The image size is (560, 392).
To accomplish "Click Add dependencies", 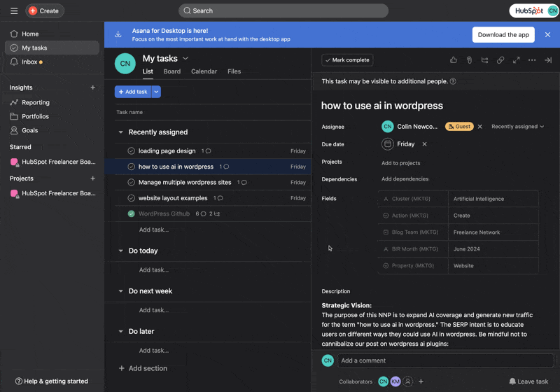I will point(405,179).
